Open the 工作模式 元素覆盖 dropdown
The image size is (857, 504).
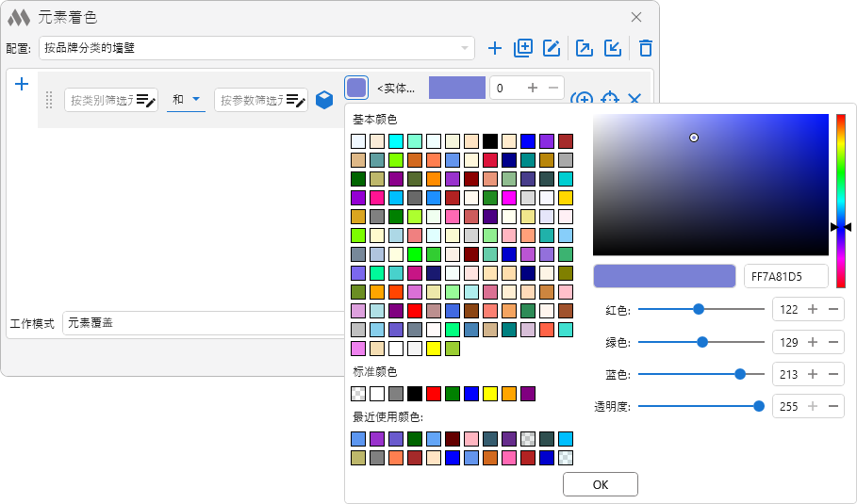(203, 323)
